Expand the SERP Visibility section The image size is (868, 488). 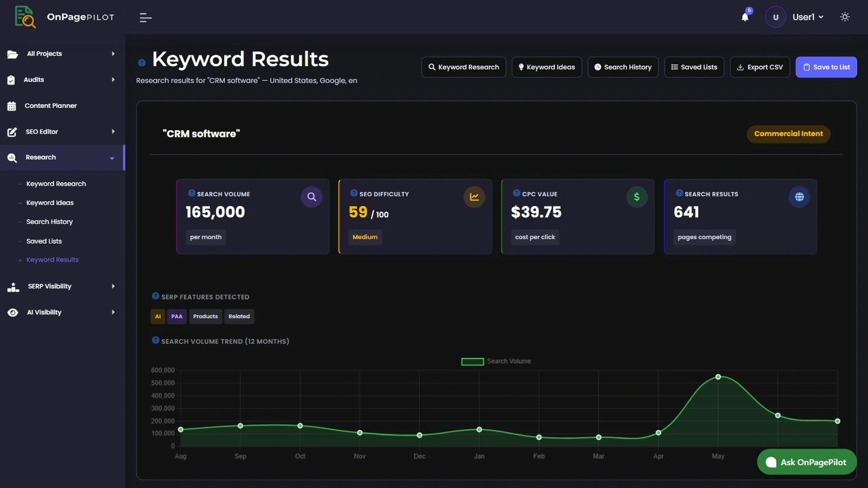(63, 286)
